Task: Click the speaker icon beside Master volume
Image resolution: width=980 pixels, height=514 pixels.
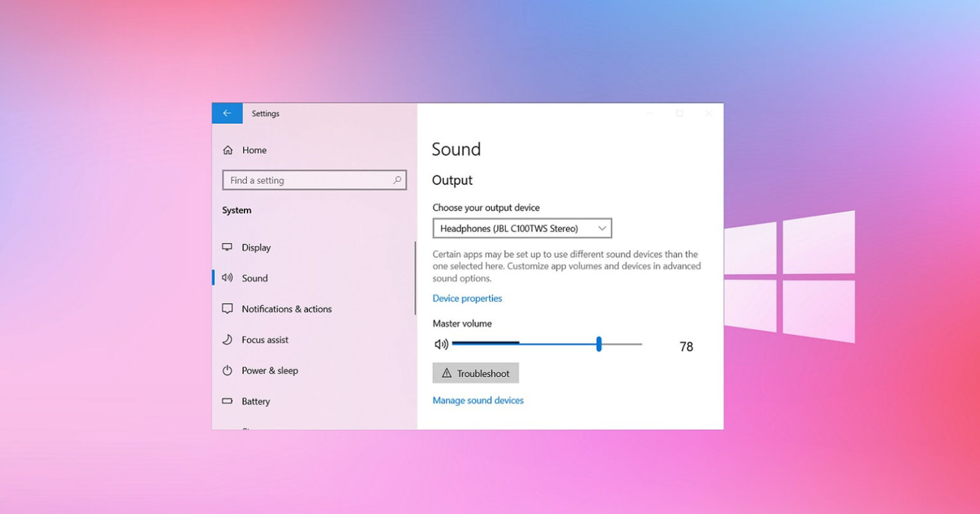Action: click(x=440, y=344)
